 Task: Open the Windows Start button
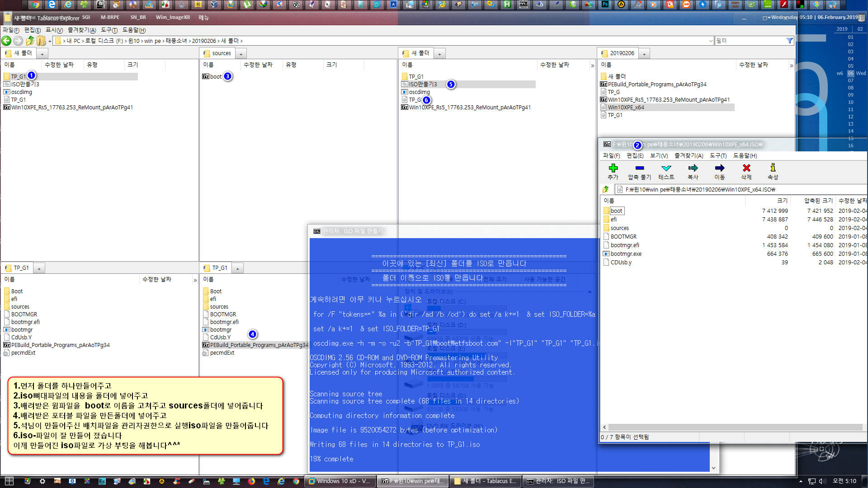pos(9,482)
